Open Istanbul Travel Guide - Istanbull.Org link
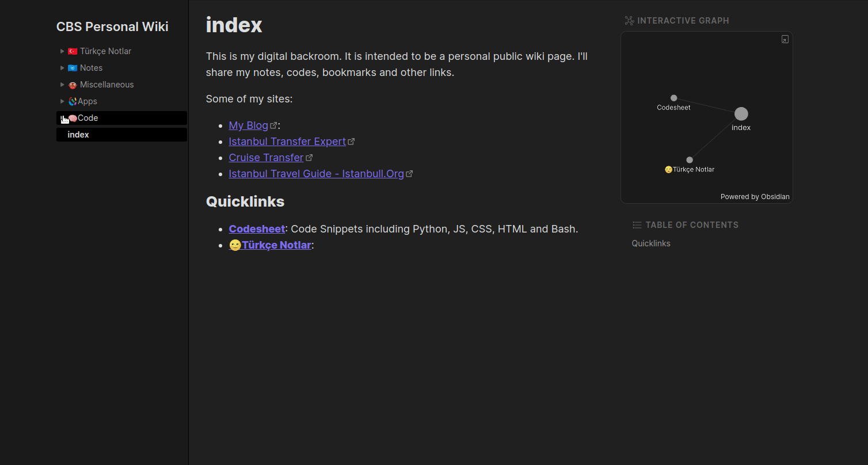This screenshot has height=465, width=868. coord(317,174)
